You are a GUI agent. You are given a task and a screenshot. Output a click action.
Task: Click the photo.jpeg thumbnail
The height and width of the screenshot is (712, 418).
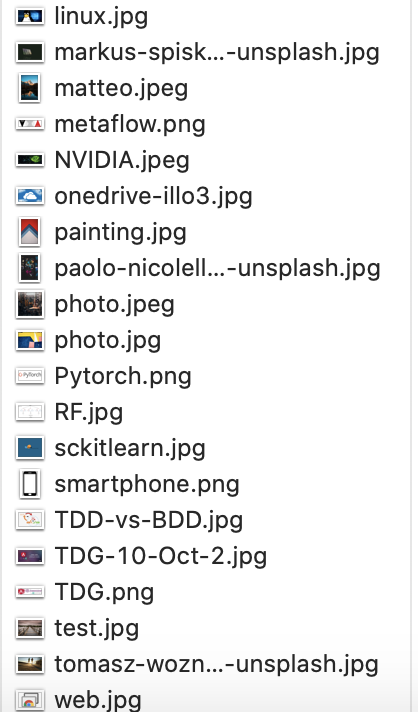[x=30, y=304]
